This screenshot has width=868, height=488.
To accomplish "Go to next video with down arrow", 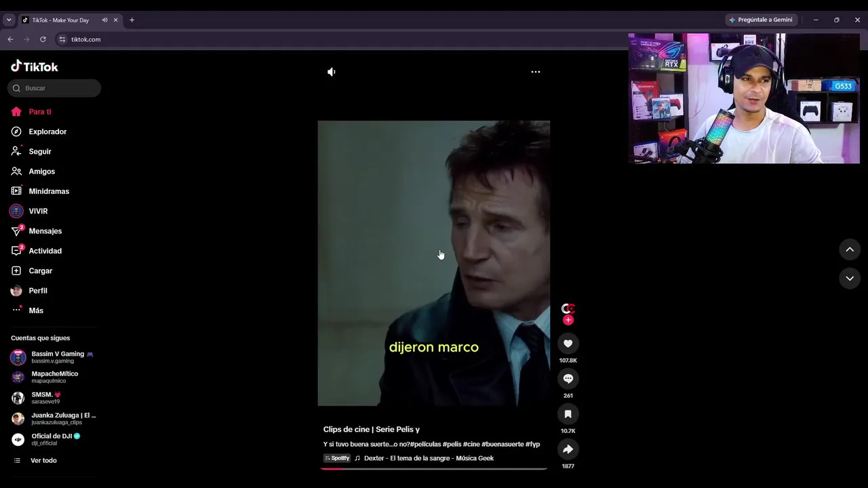I will pyautogui.click(x=850, y=279).
